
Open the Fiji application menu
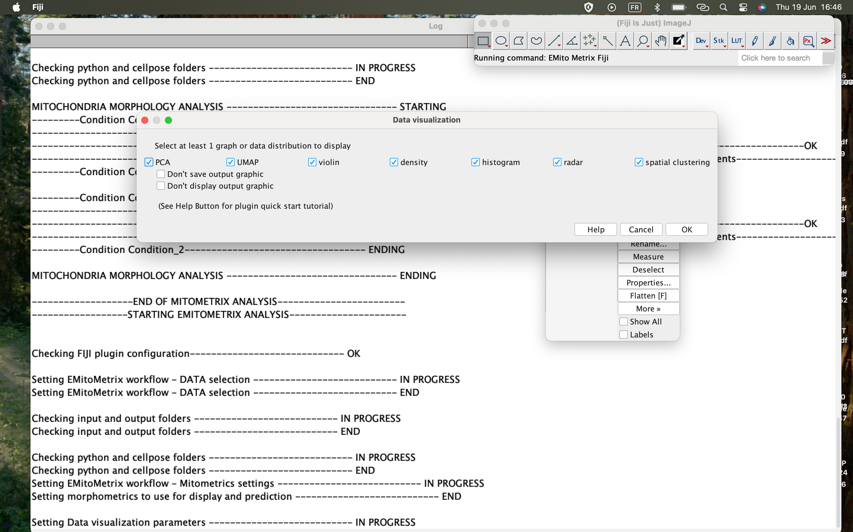click(38, 7)
